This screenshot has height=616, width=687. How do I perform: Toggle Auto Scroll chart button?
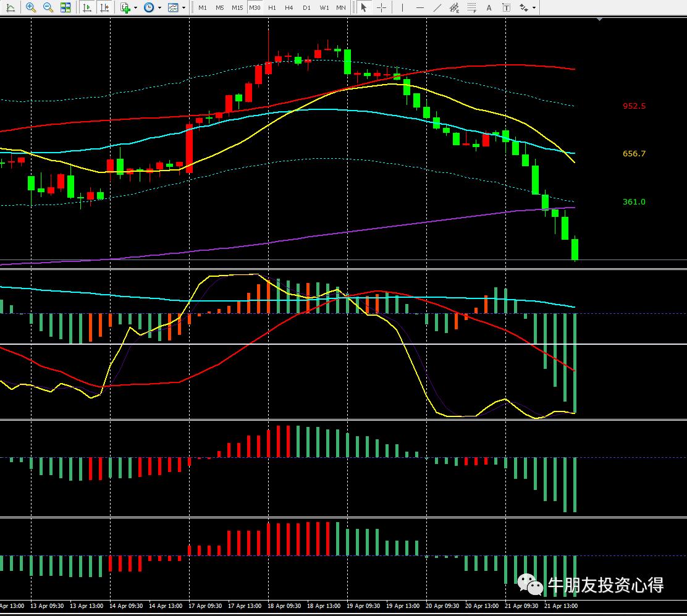(x=87, y=7)
